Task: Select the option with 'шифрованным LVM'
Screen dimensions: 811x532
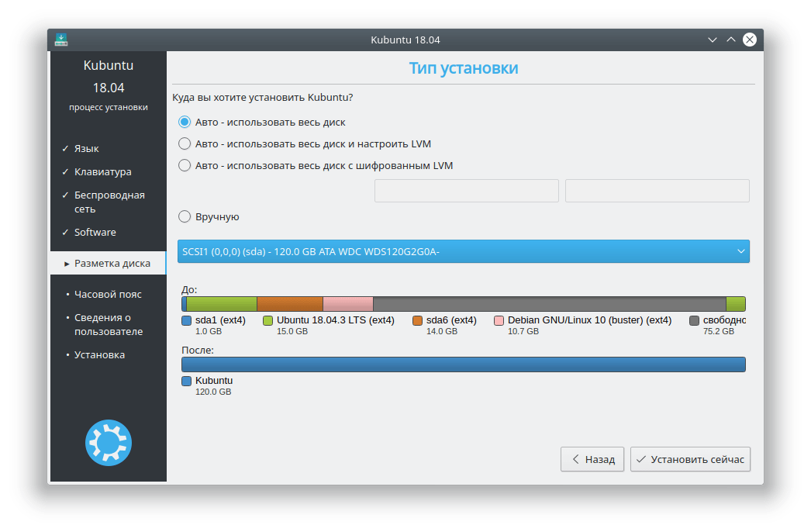Action: (316, 166)
